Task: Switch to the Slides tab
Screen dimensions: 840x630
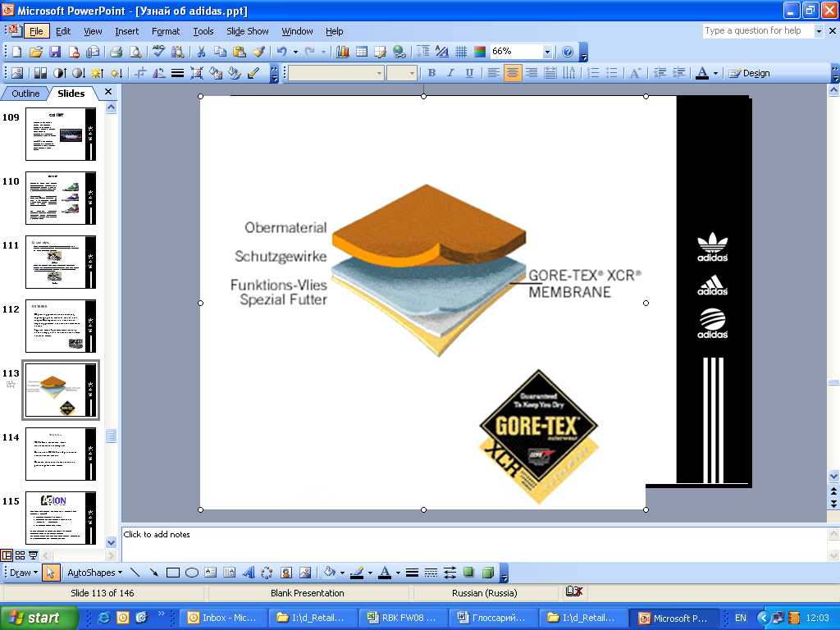Action: (71, 94)
